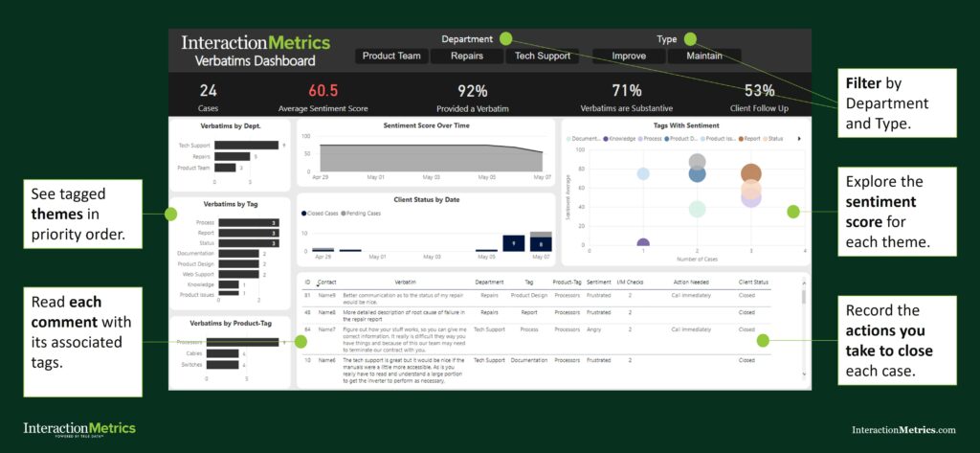Image resolution: width=980 pixels, height=453 pixels.
Task: Select the Product Design bar in Verbatims by Tag
Action: (238, 263)
